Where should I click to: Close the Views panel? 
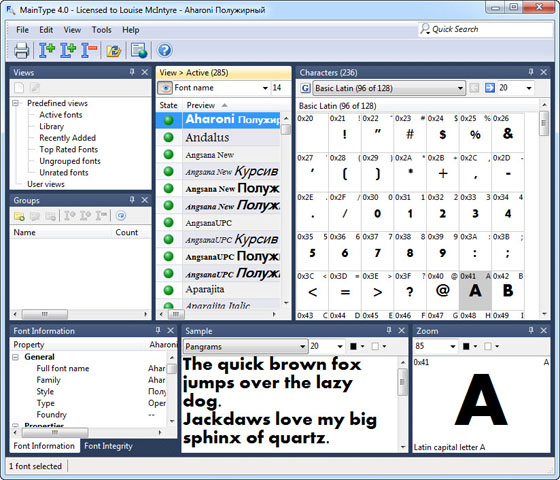click(x=145, y=72)
